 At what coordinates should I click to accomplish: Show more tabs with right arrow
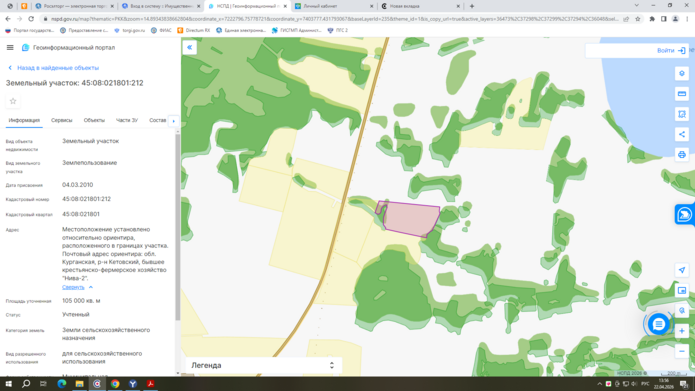tap(174, 121)
